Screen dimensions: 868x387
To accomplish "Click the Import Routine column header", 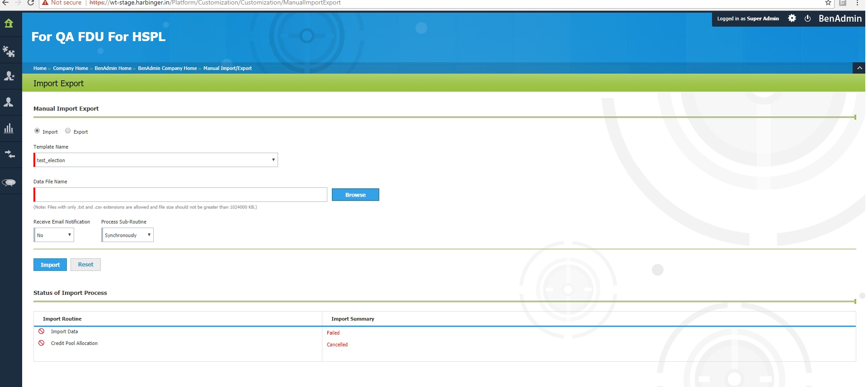I will pyautogui.click(x=62, y=319).
